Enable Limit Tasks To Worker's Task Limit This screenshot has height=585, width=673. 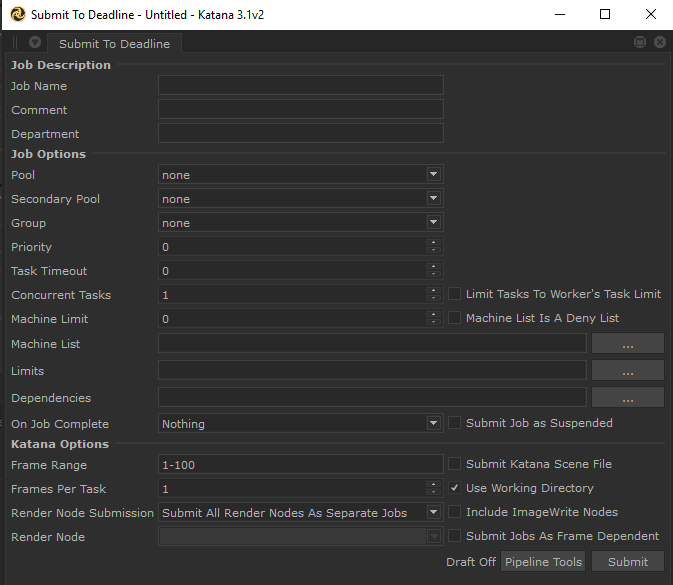pos(454,294)
